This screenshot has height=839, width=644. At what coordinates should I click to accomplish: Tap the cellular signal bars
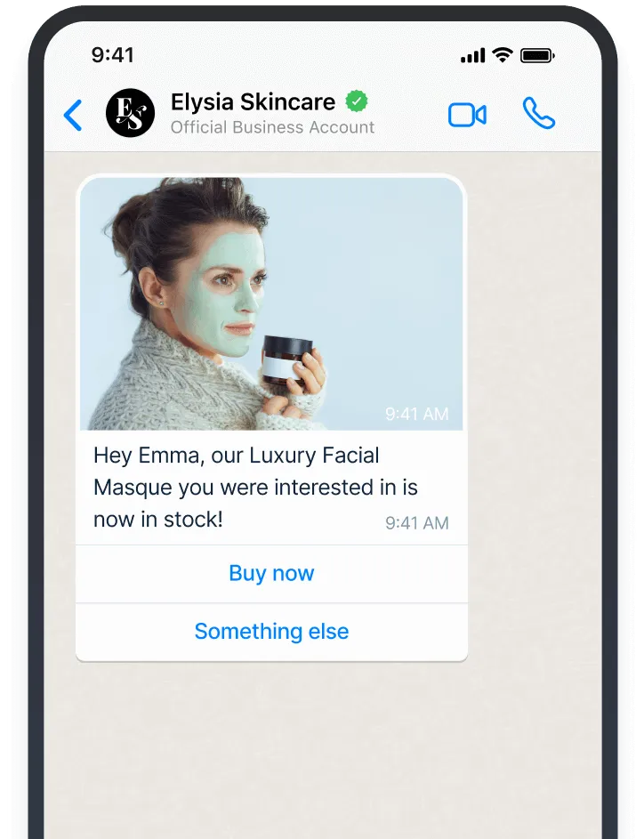(x=473, y=55)
